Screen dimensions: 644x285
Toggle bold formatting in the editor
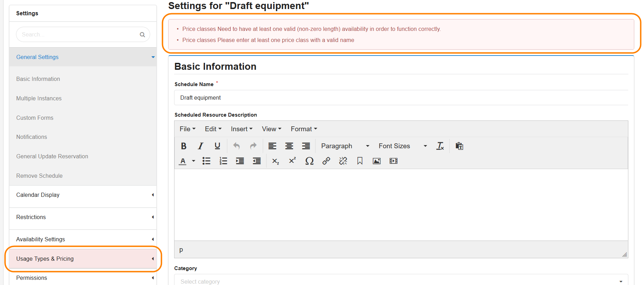[x=184, y=146]
